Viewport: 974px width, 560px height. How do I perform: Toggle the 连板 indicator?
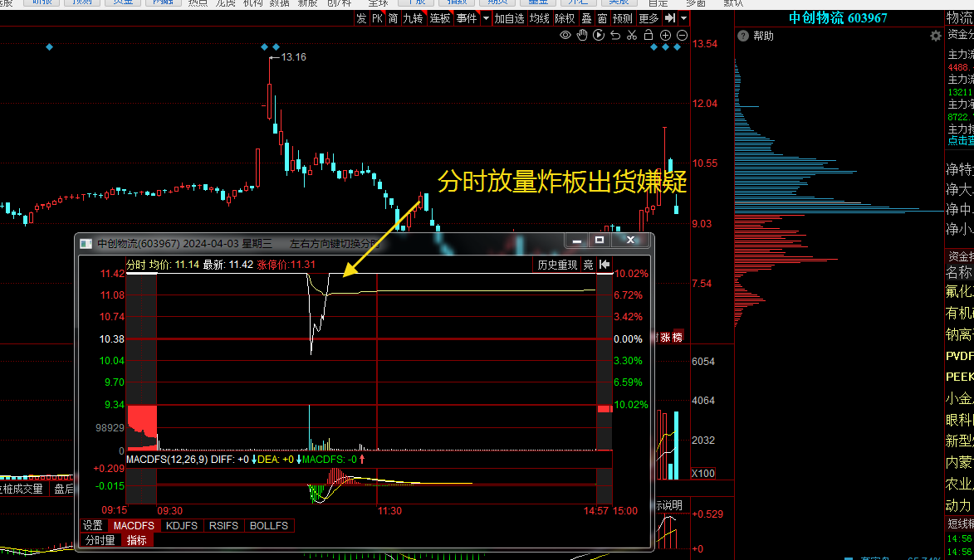pos(440,18)
